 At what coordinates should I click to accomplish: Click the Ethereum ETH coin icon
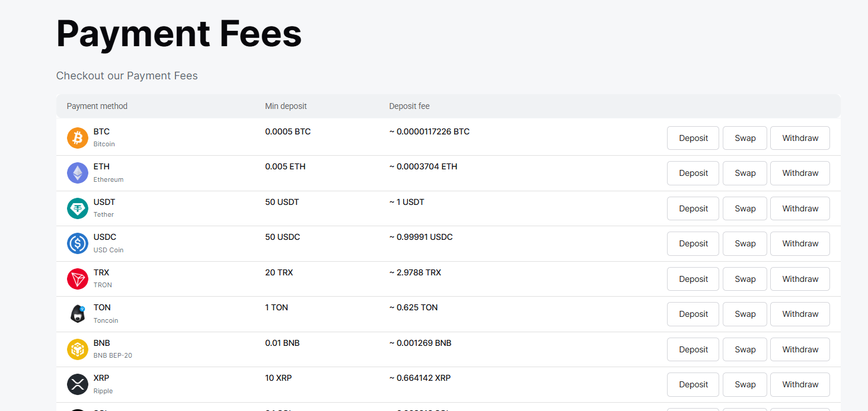pyautogui.click(x=78, y=173)
